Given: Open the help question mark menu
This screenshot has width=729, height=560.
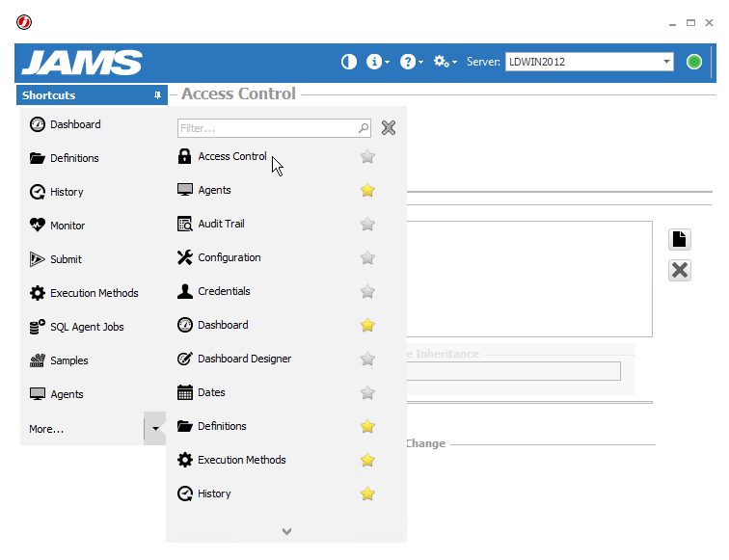Looking at the screenshot, I should tap(410, 62).
